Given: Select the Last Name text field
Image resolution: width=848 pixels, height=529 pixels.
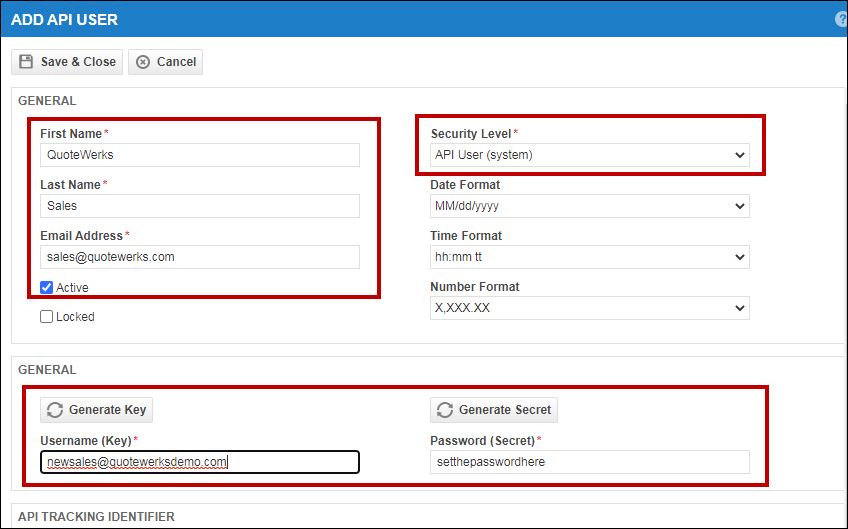Looking at the screenshot, I should pos(200,206).
